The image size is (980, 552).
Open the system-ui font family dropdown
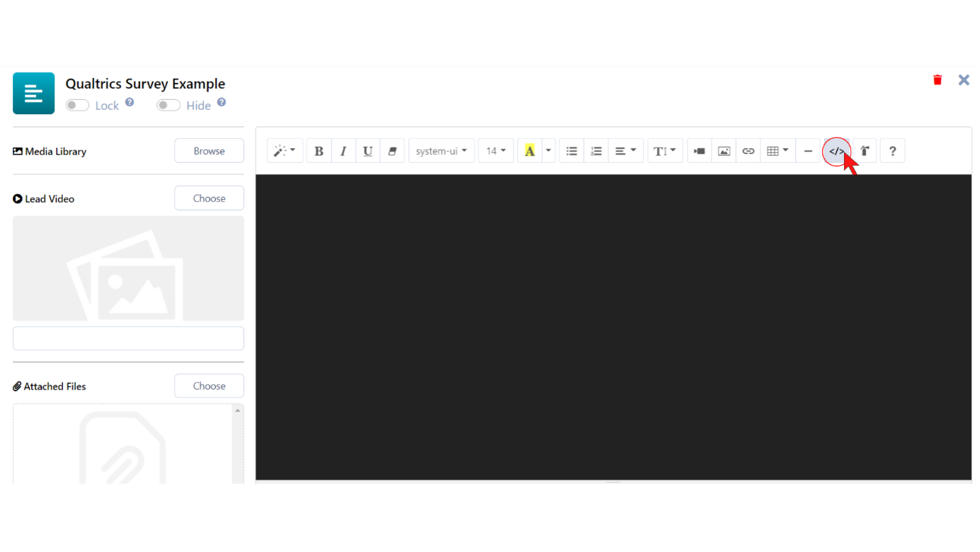(441, 151)
